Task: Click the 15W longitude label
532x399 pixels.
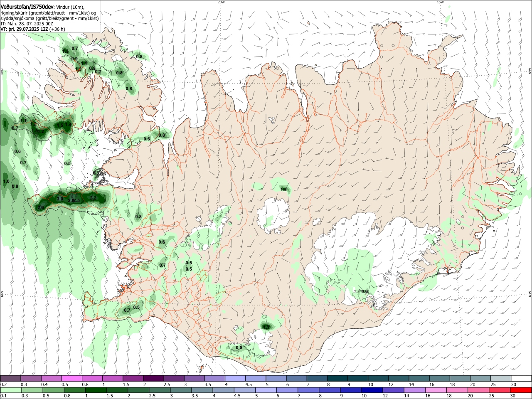Action: [x=440, y=2]
